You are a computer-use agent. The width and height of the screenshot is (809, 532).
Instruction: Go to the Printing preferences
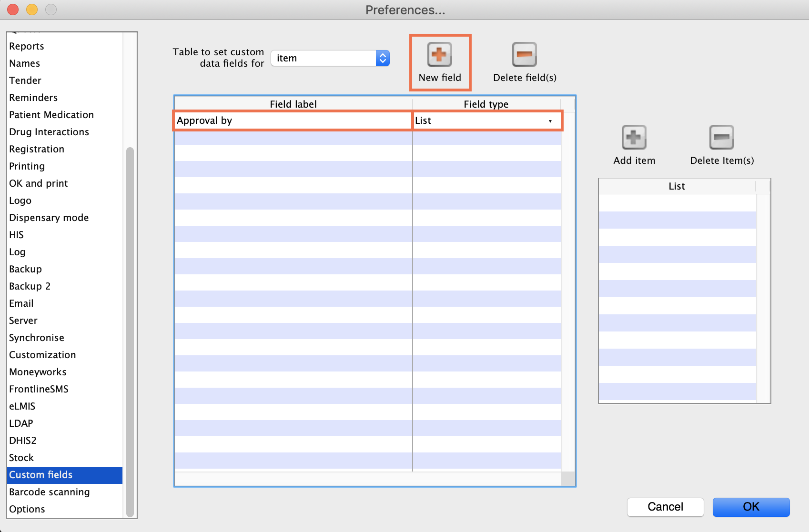pyautogui.click(x=27, y=166)
